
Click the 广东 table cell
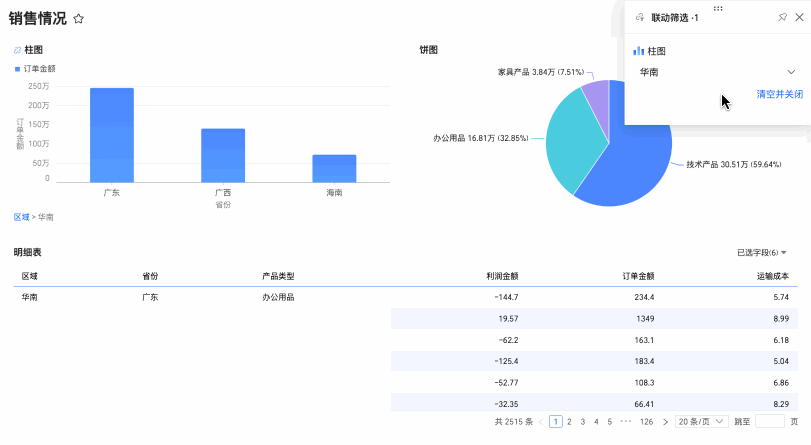[x=150, y=297]
